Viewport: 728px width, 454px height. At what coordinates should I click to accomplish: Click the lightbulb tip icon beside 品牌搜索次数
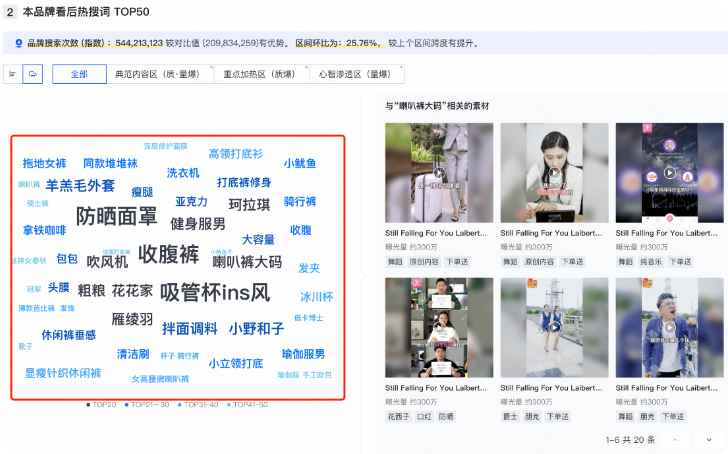[19, 43]
